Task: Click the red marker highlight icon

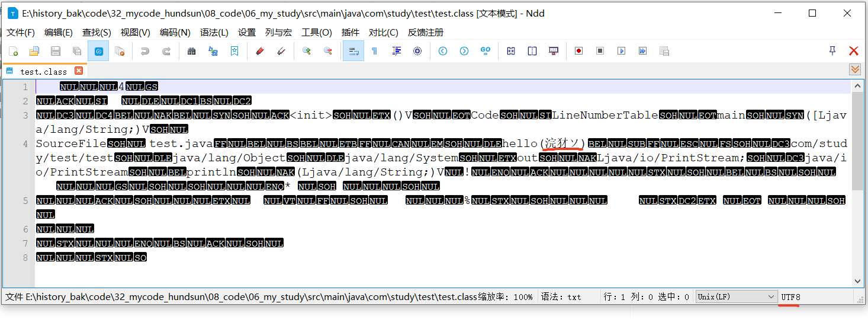Action: (259, 52)
